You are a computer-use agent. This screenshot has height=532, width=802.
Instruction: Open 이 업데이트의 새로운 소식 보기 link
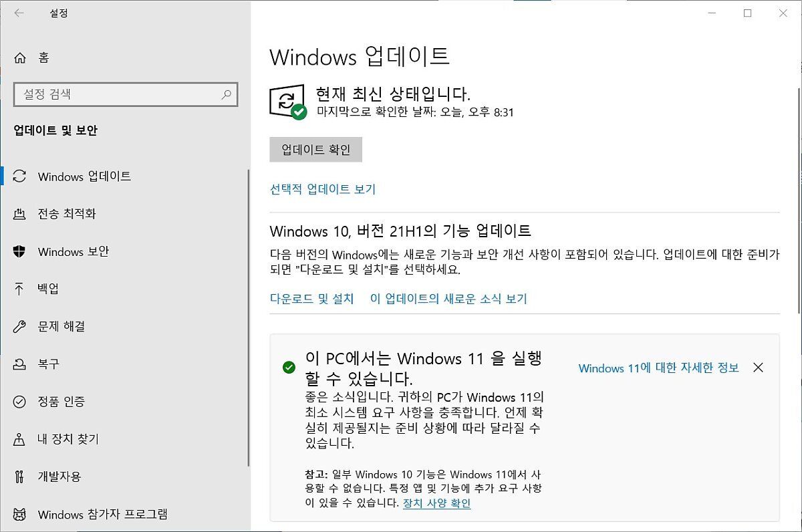(448, 299)
